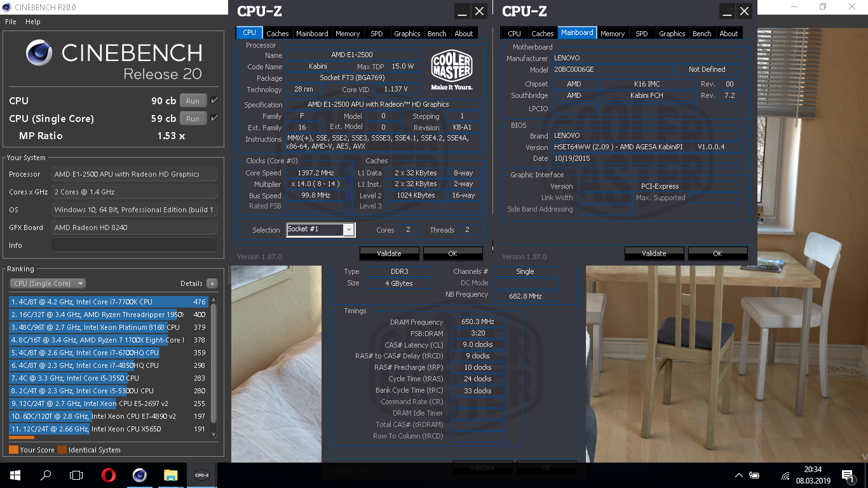Open the File menu in Cinebench

click(10, 21)
